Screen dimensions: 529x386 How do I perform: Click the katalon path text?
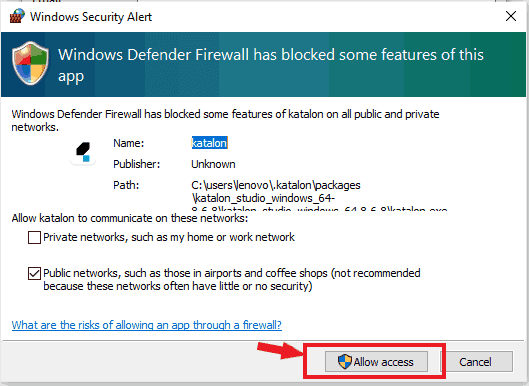[319, 198]
